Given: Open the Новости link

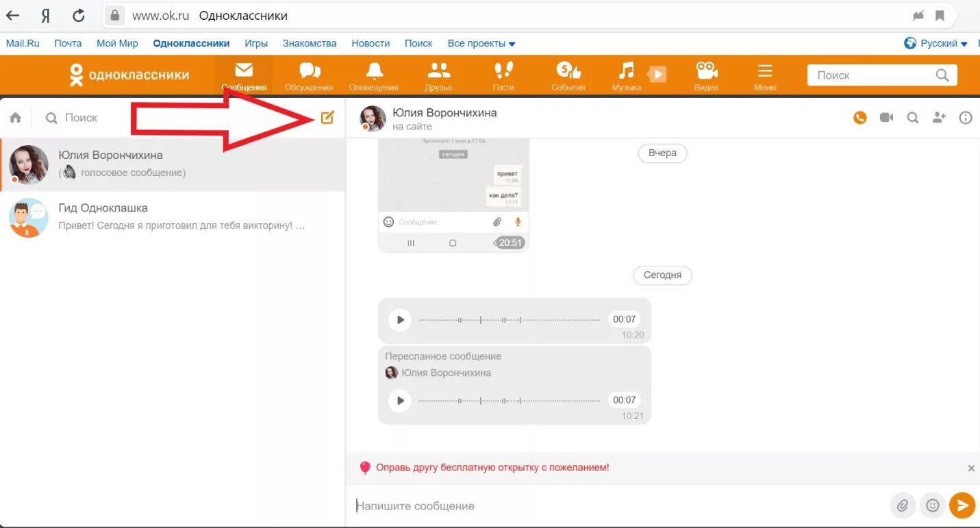Looking at the screenshot, I should [370, 43].
